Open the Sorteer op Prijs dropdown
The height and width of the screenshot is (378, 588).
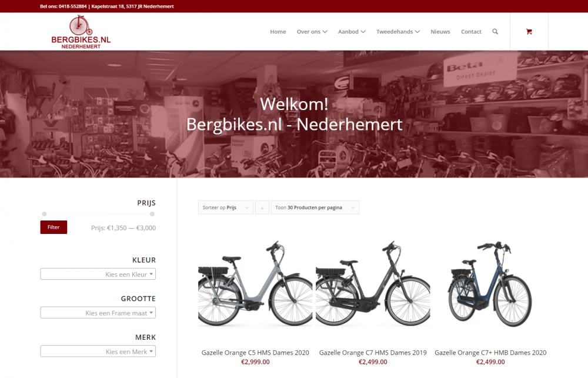click(226, 208)
